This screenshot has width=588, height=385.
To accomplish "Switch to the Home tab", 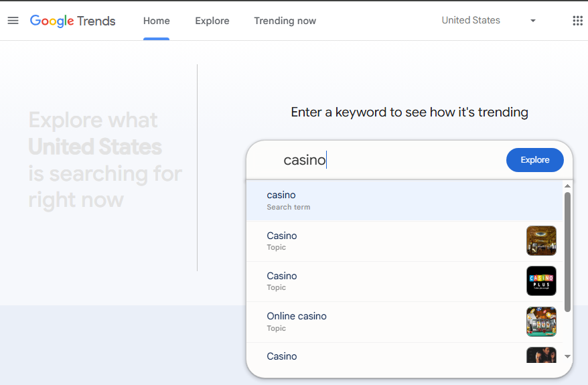I will point(156,21).
